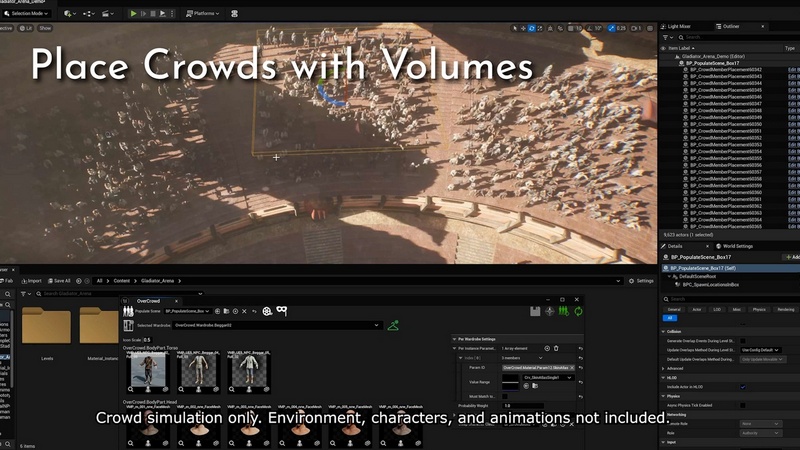Viewport: 800px width, 450px height.
Task: Click the Import button in Content Browser
Action: tap(31, 281)
